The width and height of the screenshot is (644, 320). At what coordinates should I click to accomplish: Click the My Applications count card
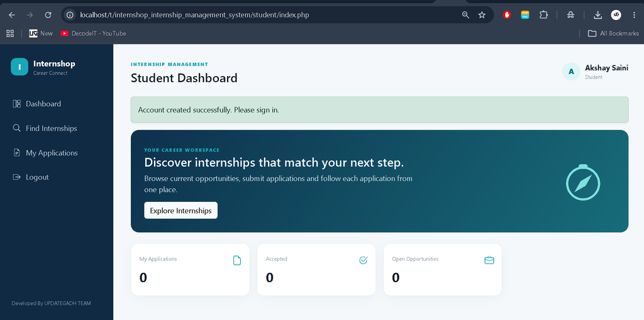(x=190, y=270)
